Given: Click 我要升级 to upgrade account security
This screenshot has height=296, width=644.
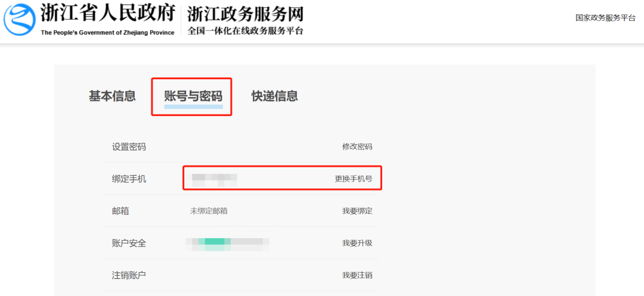Looking at the screenshot, I should [x=357, y=243].
